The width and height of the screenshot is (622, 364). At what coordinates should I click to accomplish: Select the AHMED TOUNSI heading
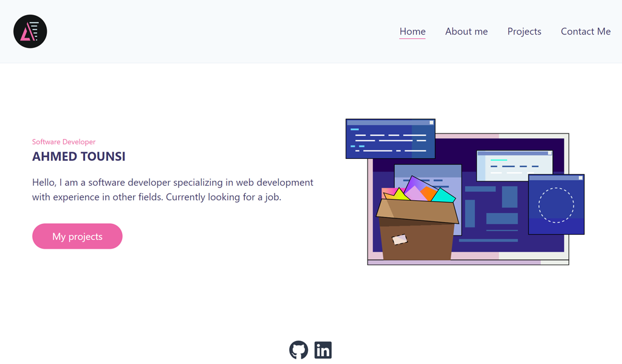(78, 157)
